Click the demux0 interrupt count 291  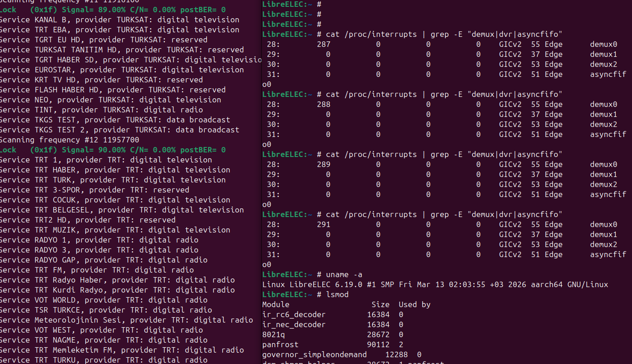[x=323, y=224]
